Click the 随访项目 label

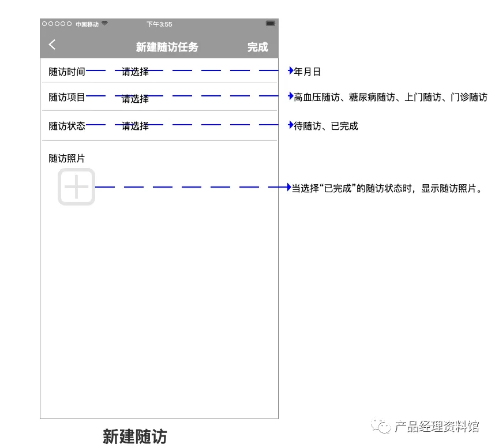(x=67, y=98)
